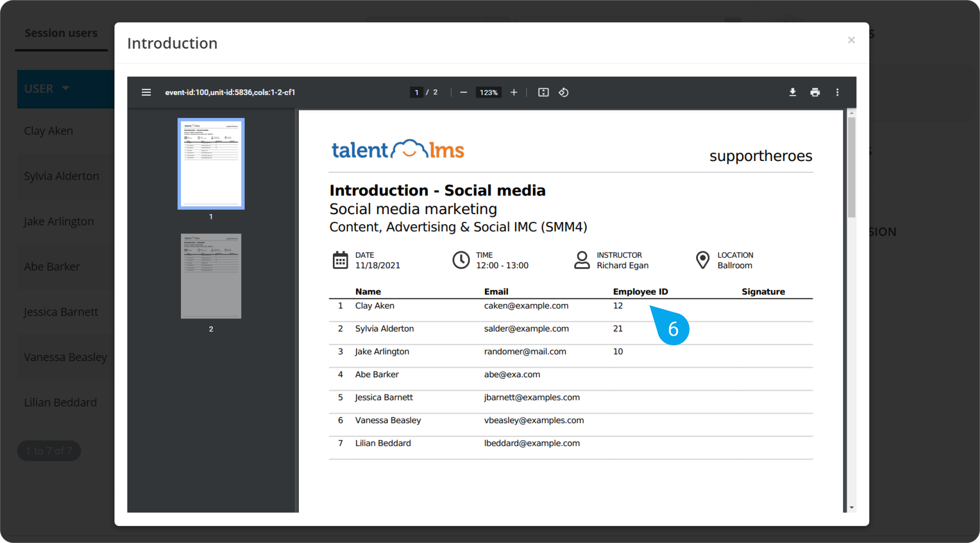Click email abe@exa.com
Image resolution: width=980 pixels, height=543 pixels.
(x=512, y=375)
